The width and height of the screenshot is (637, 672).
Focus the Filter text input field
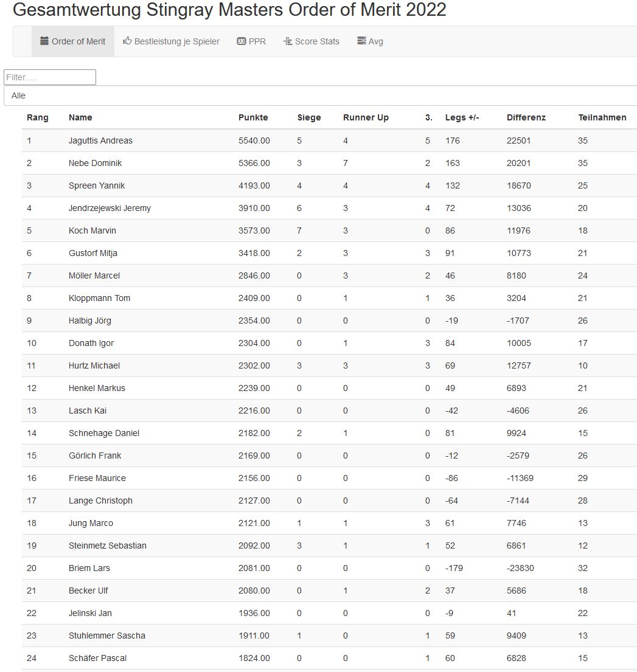pyautogui.click(x=50, y=77)
